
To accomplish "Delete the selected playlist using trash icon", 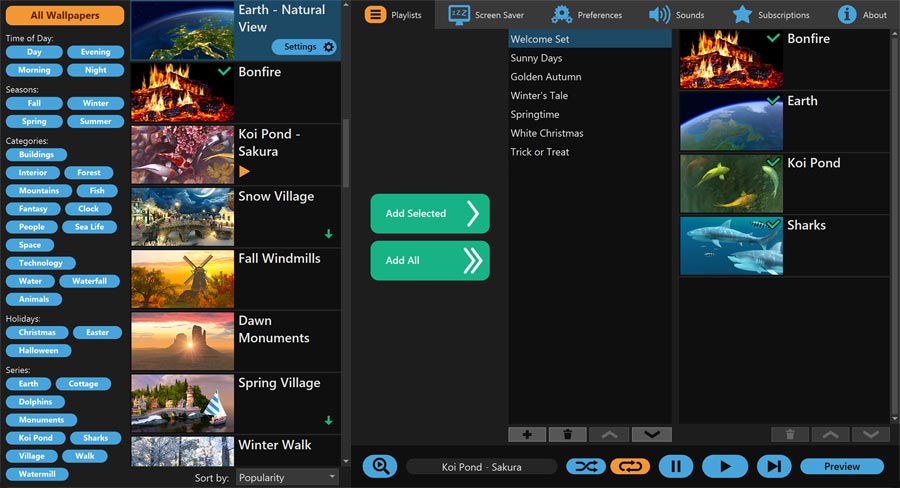I will point(568,434).
